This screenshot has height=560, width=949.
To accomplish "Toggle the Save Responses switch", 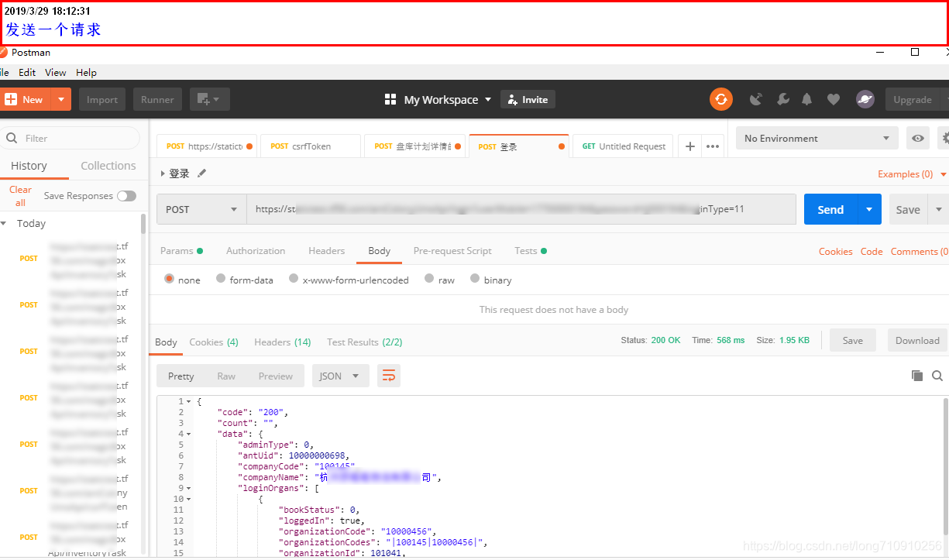I will [126, 196].
